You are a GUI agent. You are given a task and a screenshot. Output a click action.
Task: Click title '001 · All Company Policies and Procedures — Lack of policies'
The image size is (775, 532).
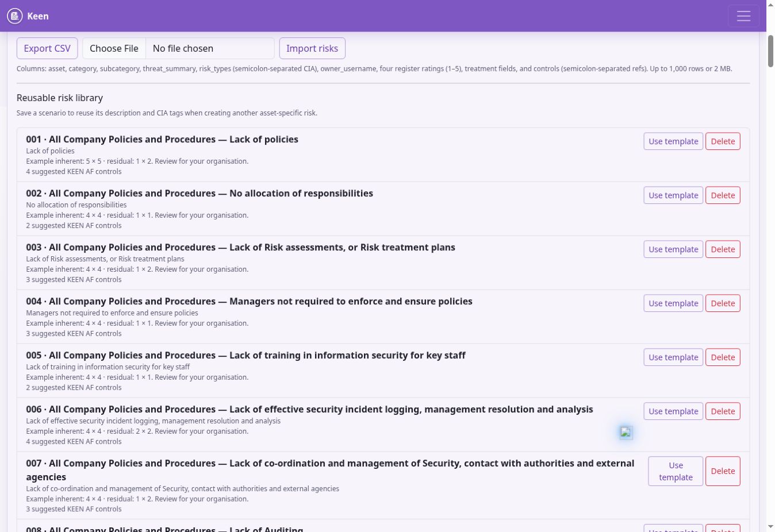(162, 139)
